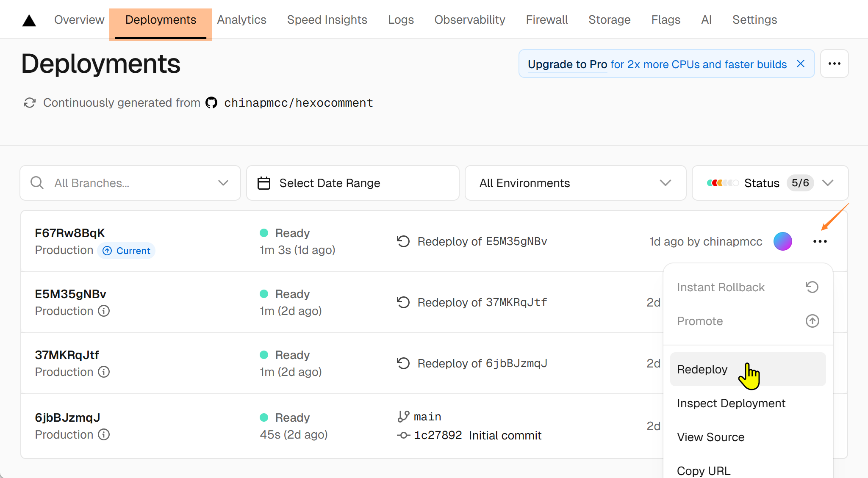Click the Vercel triangle logo
Screen dimensions: 868x478
click(x=29, y=20)
